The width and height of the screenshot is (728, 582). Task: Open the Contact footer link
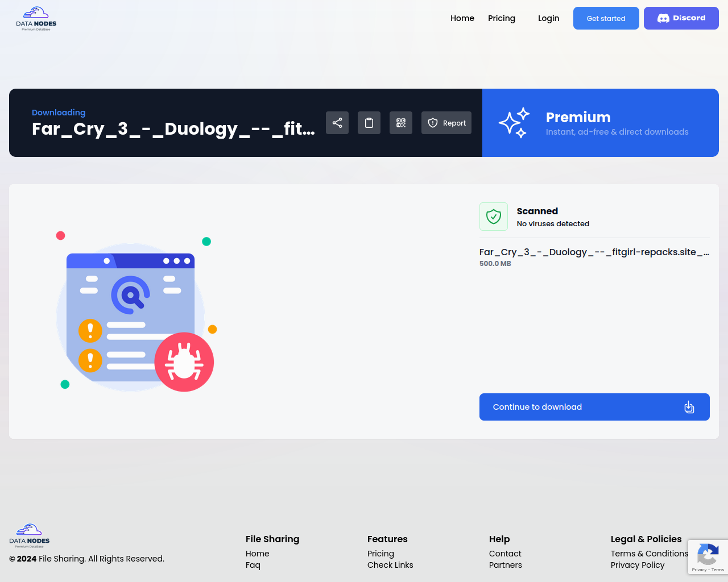coord(505,554)
